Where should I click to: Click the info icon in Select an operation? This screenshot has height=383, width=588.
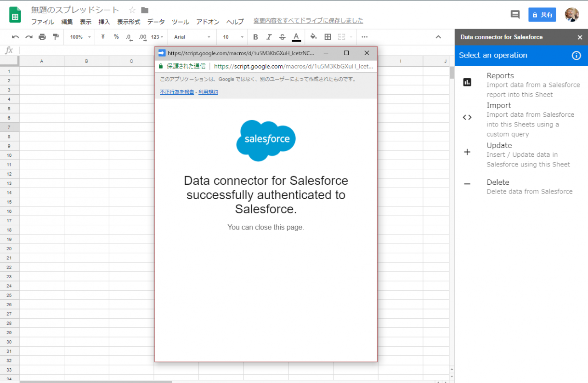coord(576,55)
